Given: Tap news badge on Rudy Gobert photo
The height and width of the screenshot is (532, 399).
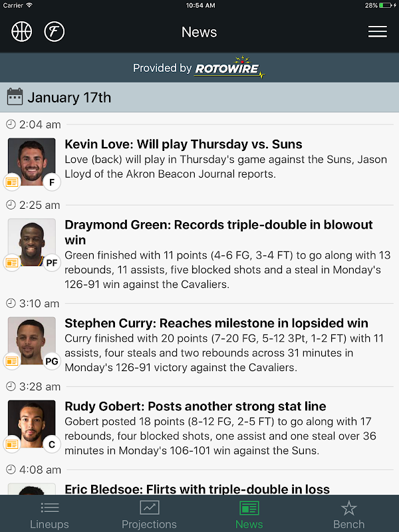Looking at the screenshot, I should point(12,444).
